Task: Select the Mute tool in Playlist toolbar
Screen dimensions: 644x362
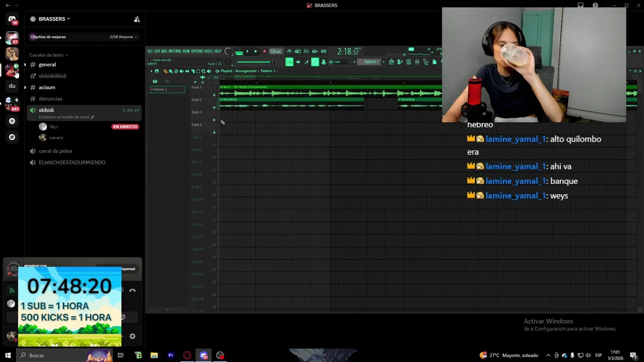Action: [x=181, y=71]
